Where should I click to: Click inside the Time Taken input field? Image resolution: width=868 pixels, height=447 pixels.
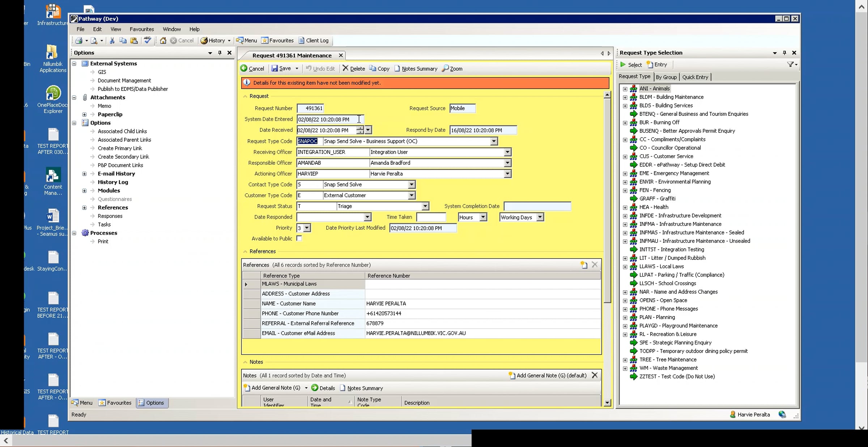431,217
